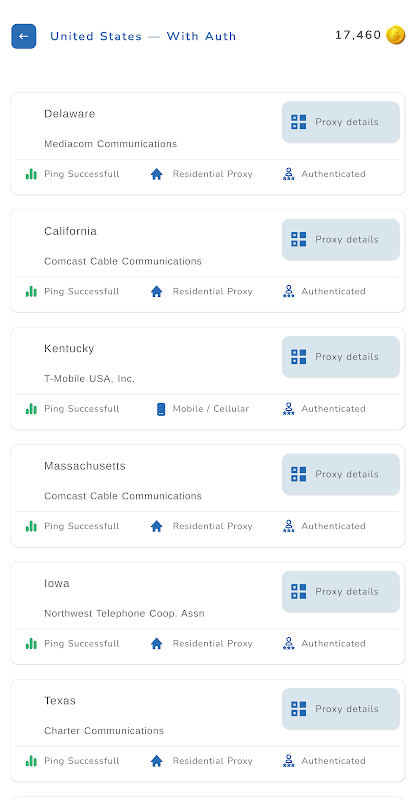Open Proxy details for Massachusetts

coord(340,474)
